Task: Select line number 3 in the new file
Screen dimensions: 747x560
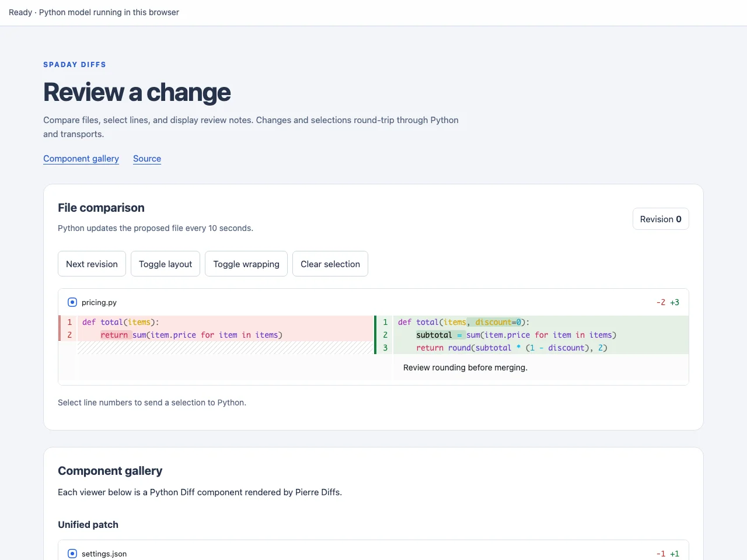Action: pyautogui.click(x=385, y=348)
